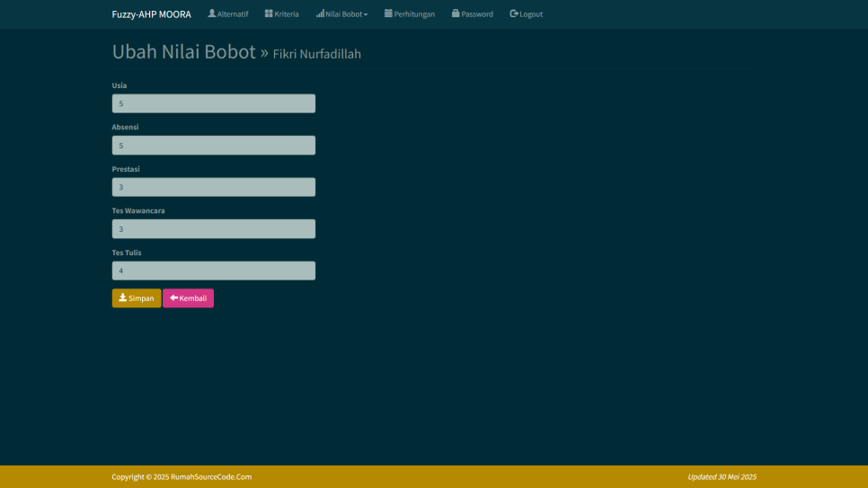Click the Usia field label
The image size is (868, 488).
click(120, 85)
